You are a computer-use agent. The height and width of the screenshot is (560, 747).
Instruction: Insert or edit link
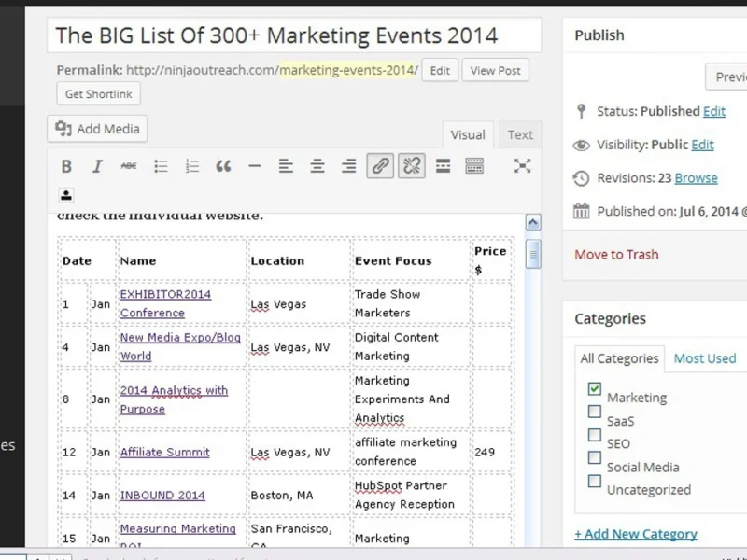point(380,166)
